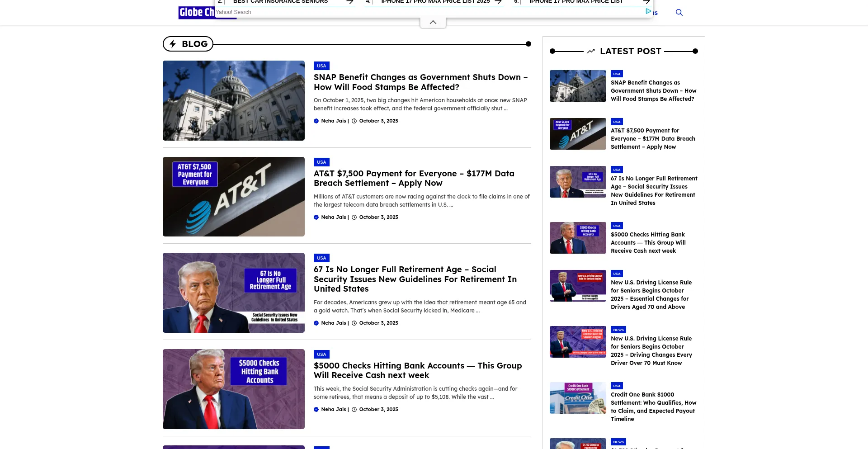The height and width of the screenshot is (449, 868).
Task: Click Capitol building thumbnail in blog list
Action: [234, 100]
